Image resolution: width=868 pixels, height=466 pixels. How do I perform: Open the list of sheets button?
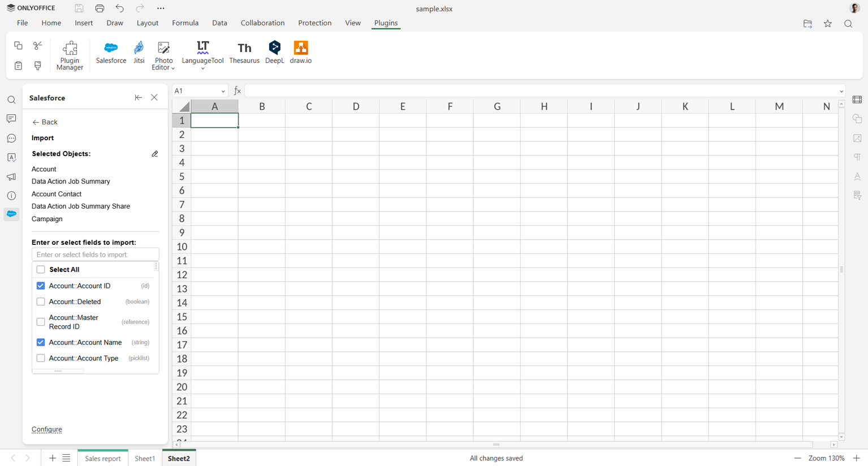66,458
